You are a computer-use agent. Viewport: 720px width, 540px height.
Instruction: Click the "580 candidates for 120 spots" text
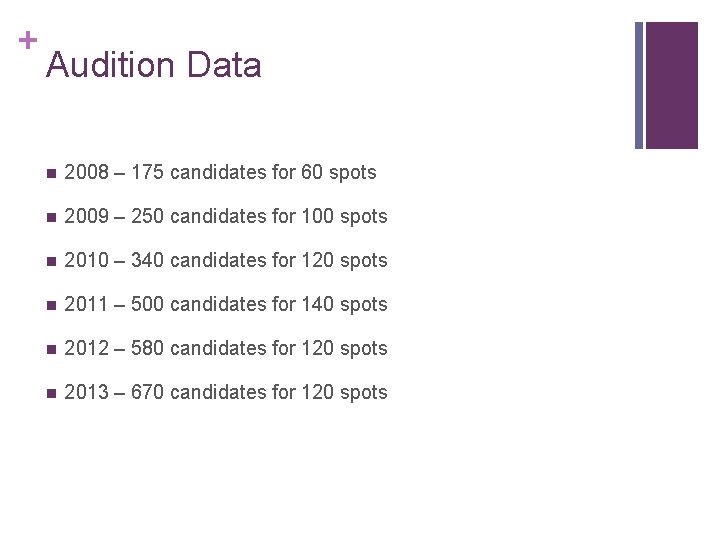pyautogui.click(x=259, y=349)
